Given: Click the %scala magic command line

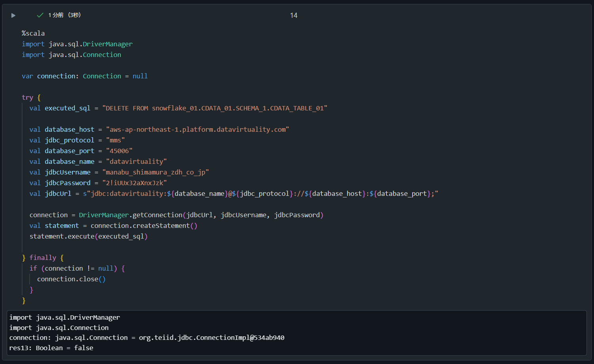Looking at the screenshot, I should [x=33, y=33].
